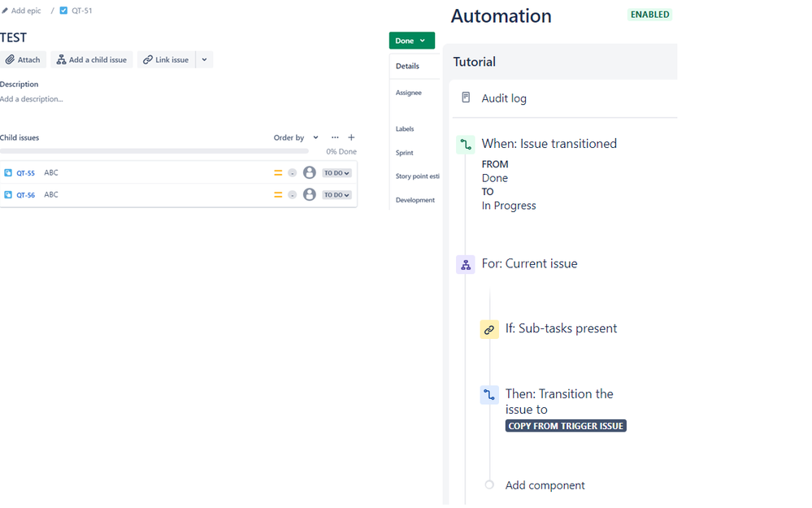Expand the dropdown beside Link issue
The width and height of the screenshot is (812, 508).
coord(205,59)
